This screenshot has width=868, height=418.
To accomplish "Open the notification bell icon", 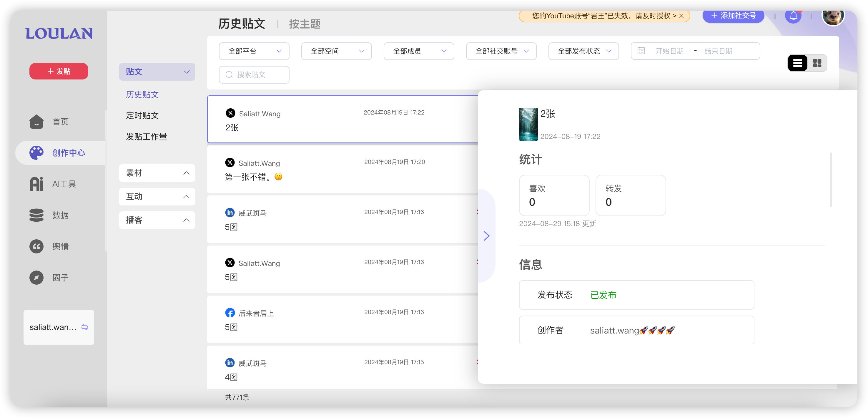I will tap(793, 16).
